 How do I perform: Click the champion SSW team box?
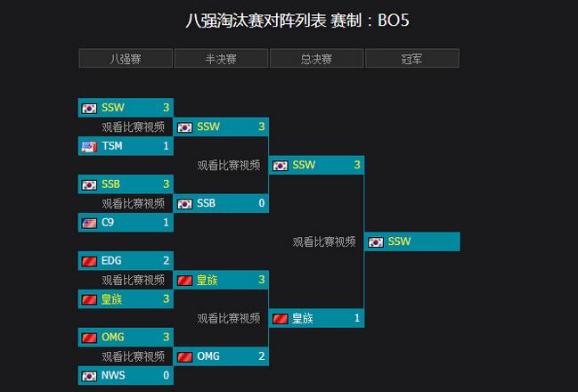(x=412, y=241)
